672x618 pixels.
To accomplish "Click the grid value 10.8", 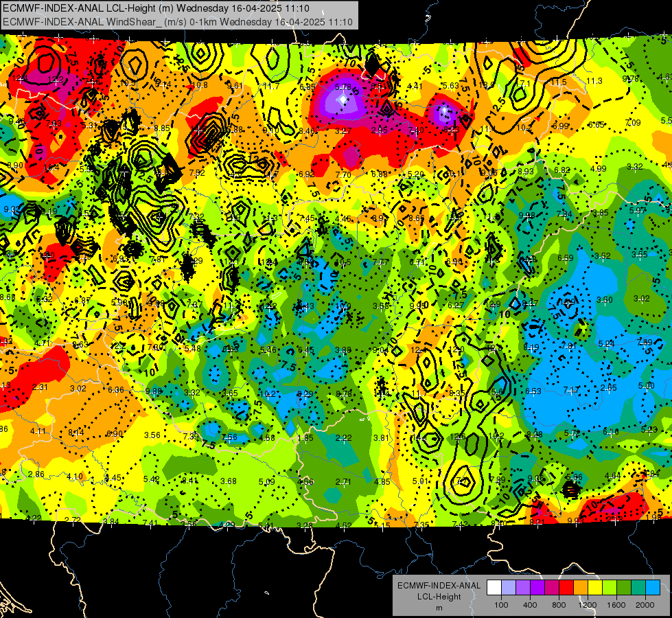I will click(200, 85).
